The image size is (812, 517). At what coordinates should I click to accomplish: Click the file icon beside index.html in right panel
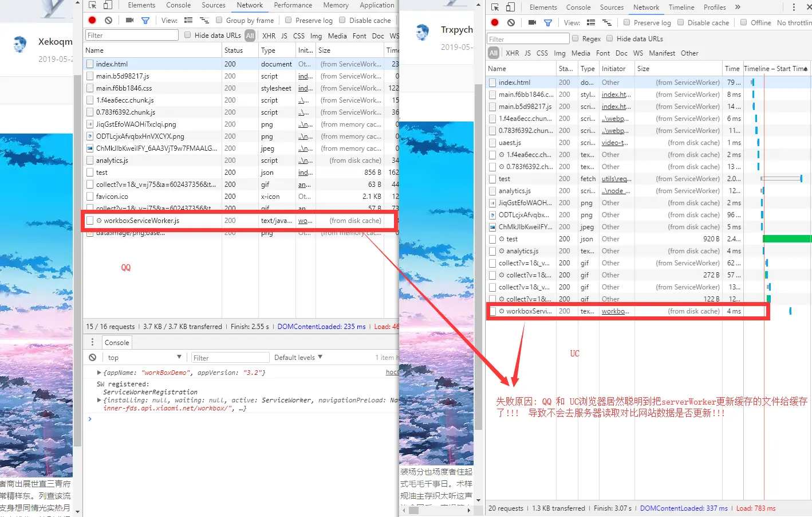[492, 83]
